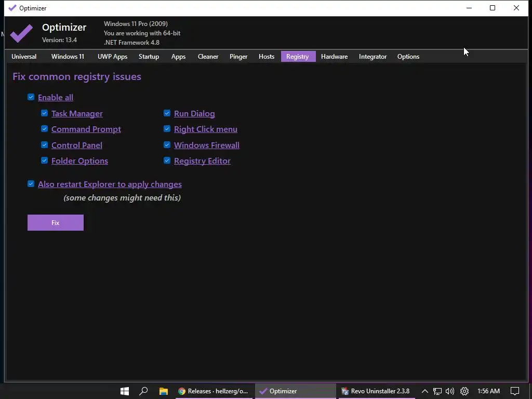Show hidden tray icons chevron
The width and height of the screenshot is (532, 399).
[x=424, y=391]
